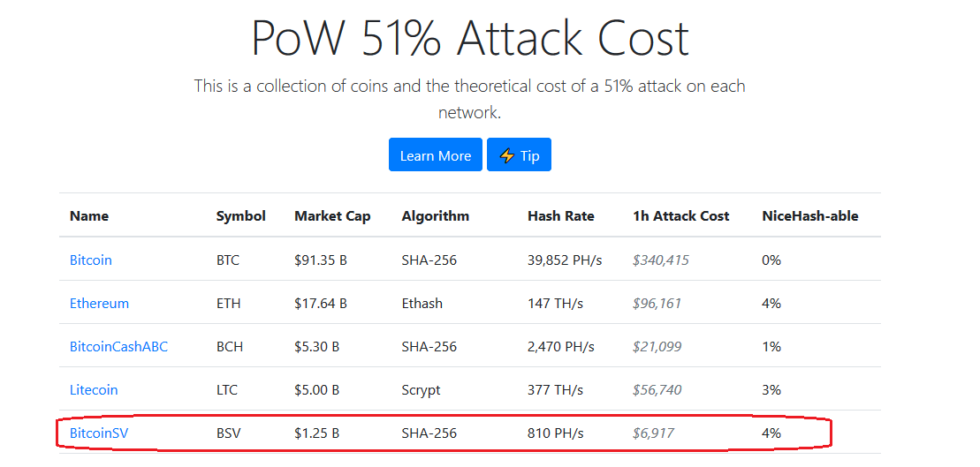Screen dimensions: 980x467
Task: Open the Learn More button
Action: 436,155
